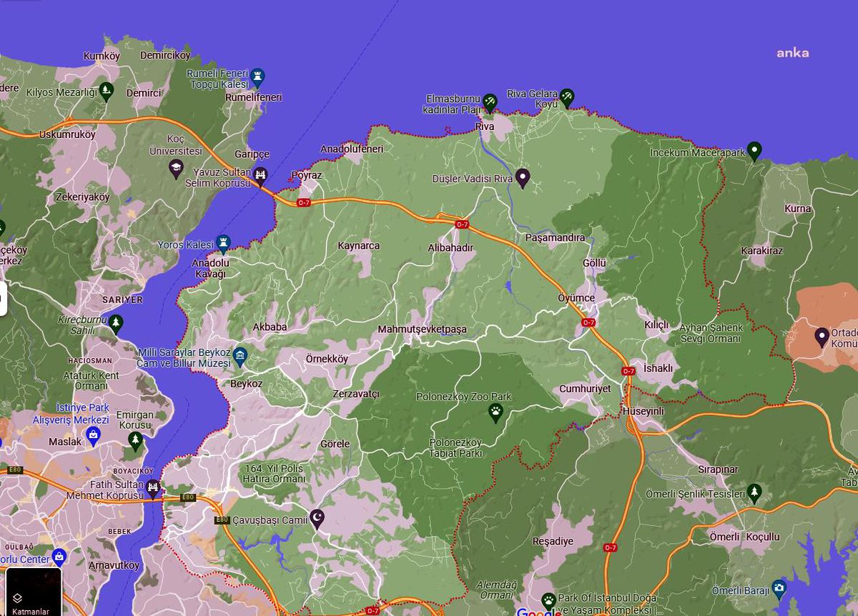The image size is (858, 616).
Task: Select the İncekum Macerapark green marker
Action: pyautogui.click(x=754, y=150)
